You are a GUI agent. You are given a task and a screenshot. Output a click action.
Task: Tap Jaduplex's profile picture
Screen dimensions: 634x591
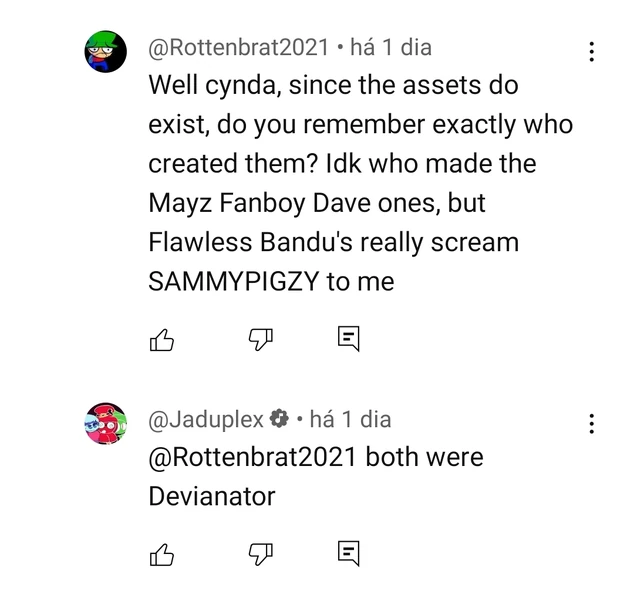[x=105, y=424]
